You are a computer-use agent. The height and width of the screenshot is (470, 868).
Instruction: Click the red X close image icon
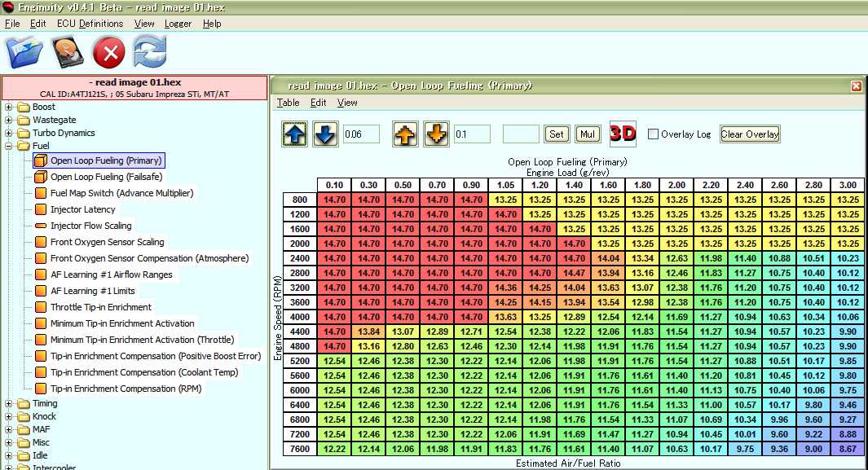tap(108, 53)
